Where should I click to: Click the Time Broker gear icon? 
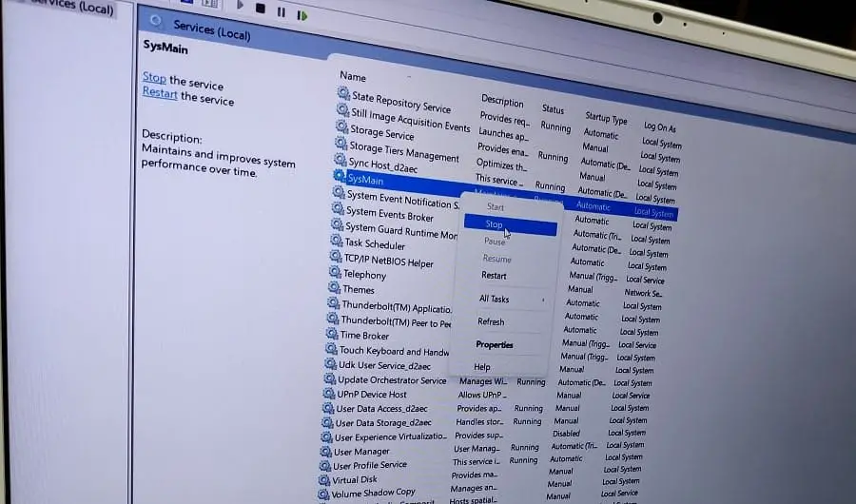pyautogui.click(x=332, y=333)
